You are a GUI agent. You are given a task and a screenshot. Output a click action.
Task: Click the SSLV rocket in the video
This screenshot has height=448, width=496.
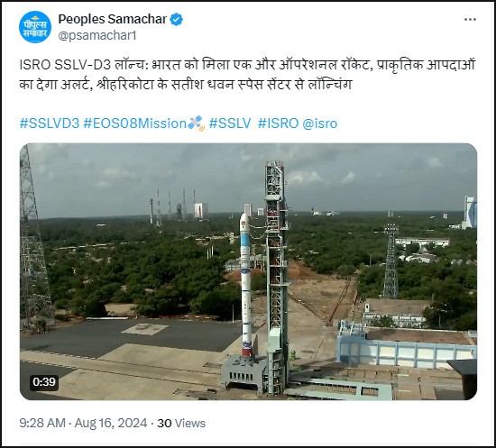click(246, 285)
